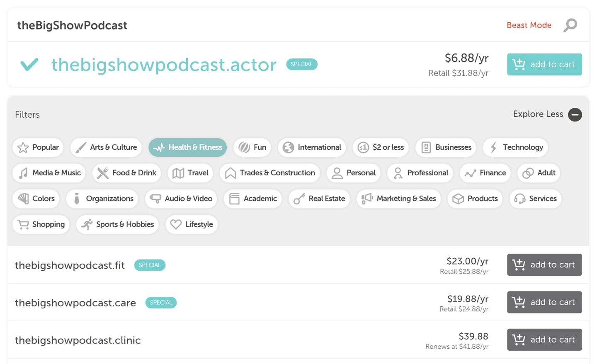Add thebigshowpodcast.actor to cart

click(544, 64)
